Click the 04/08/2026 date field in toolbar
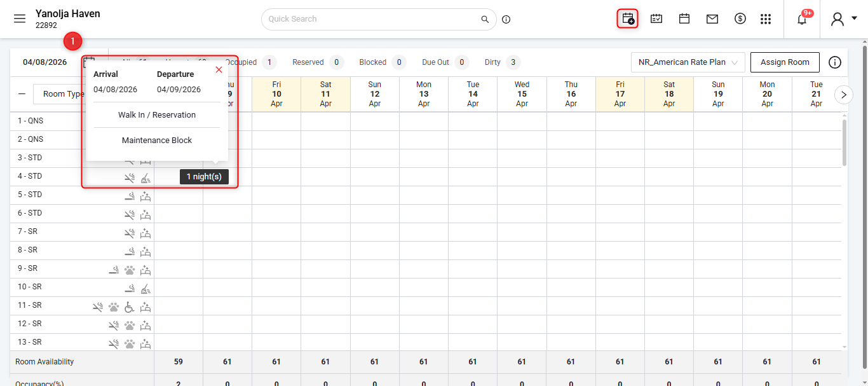 (x=45, y=62)
